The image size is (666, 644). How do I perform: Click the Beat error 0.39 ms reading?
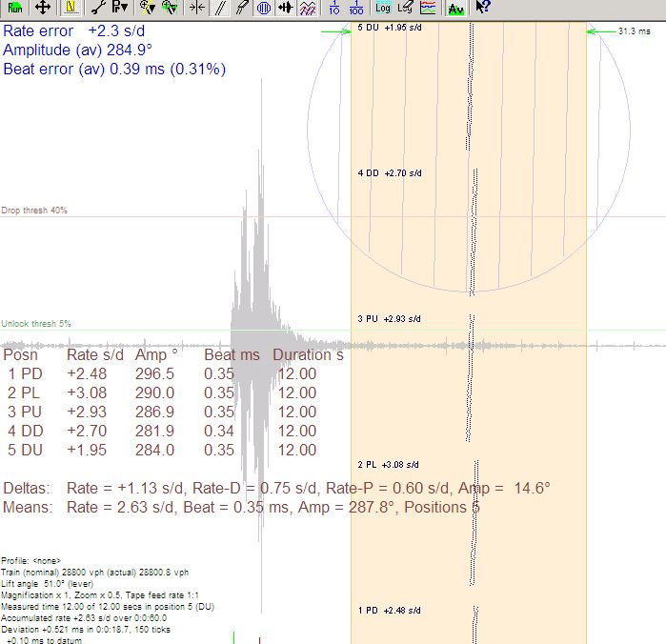coord(114,70)
